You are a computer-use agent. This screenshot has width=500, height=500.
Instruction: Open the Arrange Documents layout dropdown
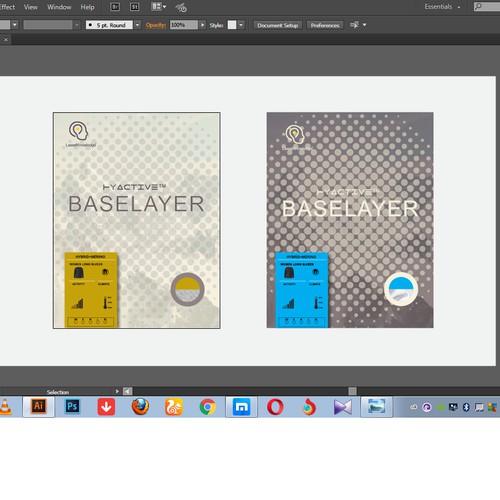tap(159, 7)
